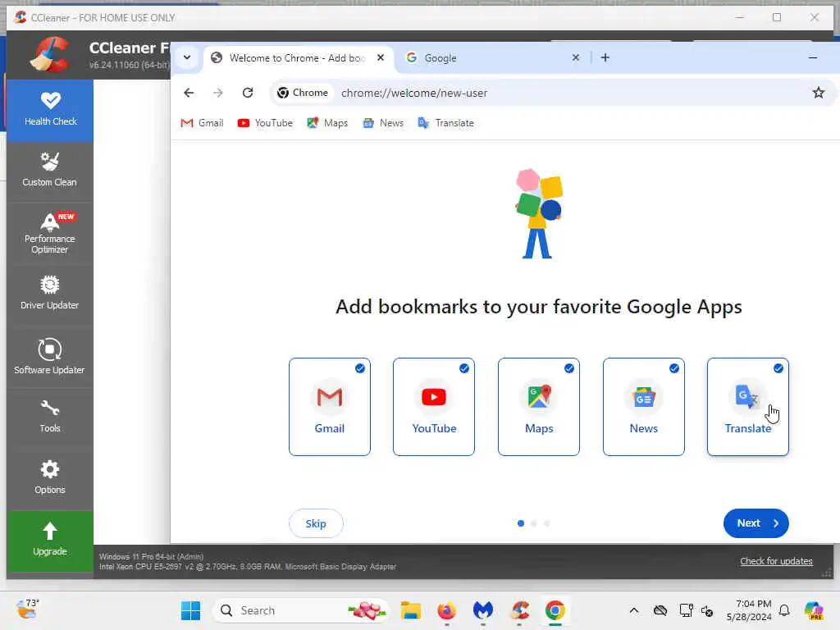
Task: Click the green Upgrade button in CCleaner
Action: tap(50, 541)
